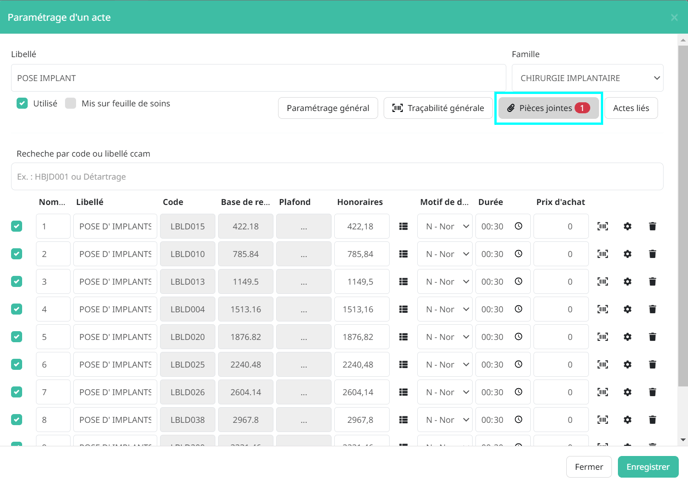Click Honoraires field 422,18
The image size is (688, 485).
pyautogui.click(x=362, y=226)
